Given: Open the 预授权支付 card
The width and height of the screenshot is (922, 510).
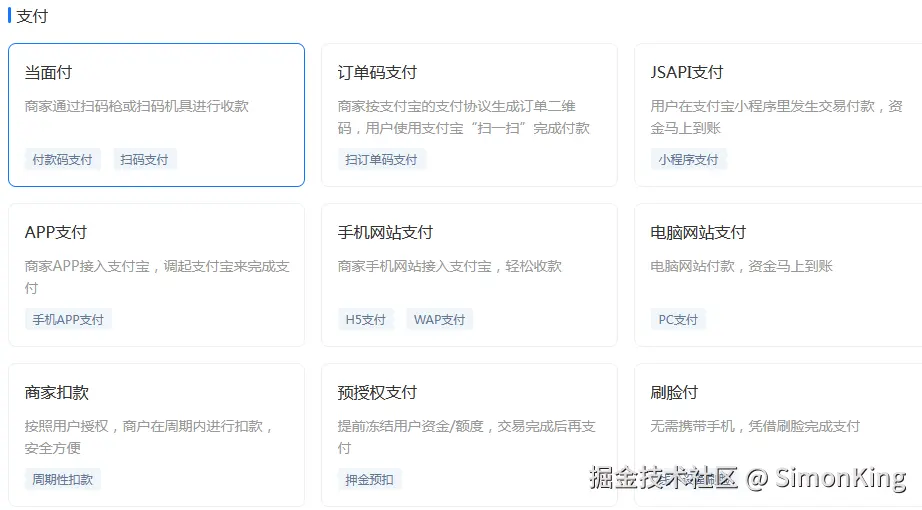Looking at the screenshot, I should pyautogui.click(x=469, y=435).
